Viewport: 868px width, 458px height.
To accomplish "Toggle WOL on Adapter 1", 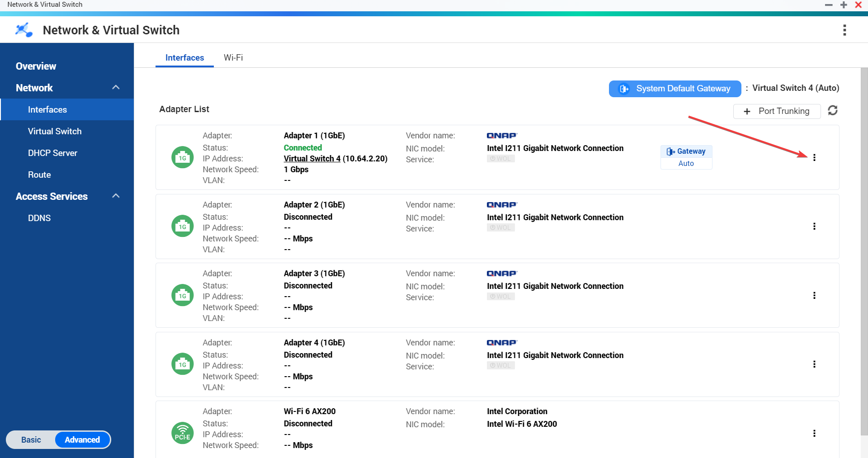I will tap(500, 158).
